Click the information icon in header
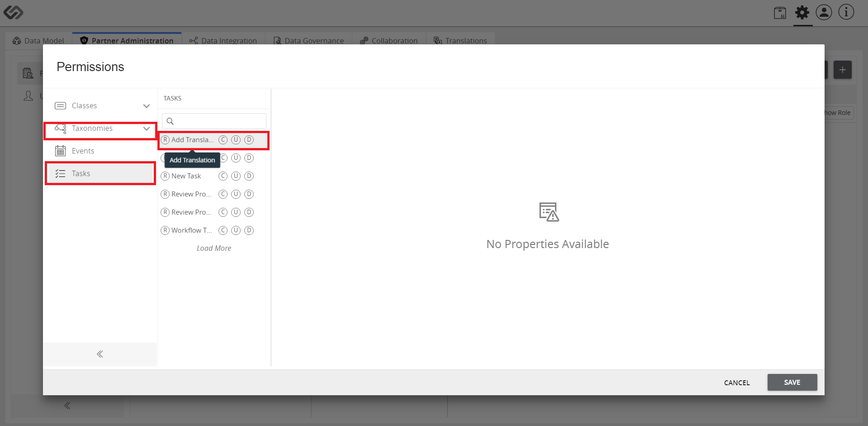Viewport: 868px width, 426px height. pyautogui.click(x=846, y=12)
